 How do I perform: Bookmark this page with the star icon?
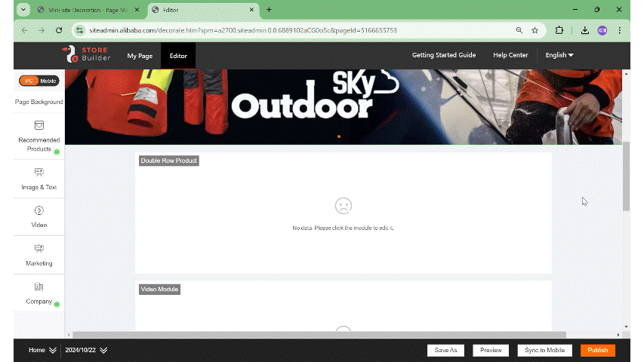click(x=535, y=30)
